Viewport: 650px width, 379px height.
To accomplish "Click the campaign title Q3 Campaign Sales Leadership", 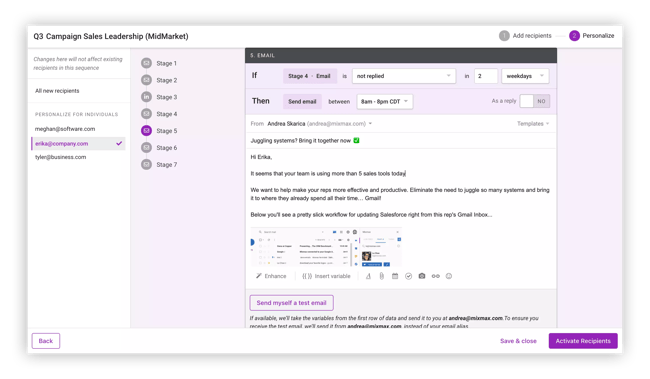I will pyautogui.click(x=111, y=36).
